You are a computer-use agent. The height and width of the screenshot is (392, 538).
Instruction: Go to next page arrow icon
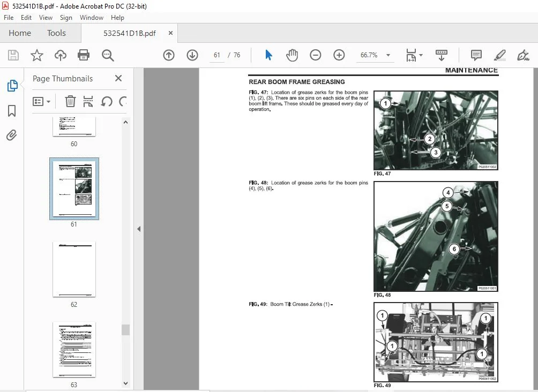pyautogui.click(x=192, y=55)
